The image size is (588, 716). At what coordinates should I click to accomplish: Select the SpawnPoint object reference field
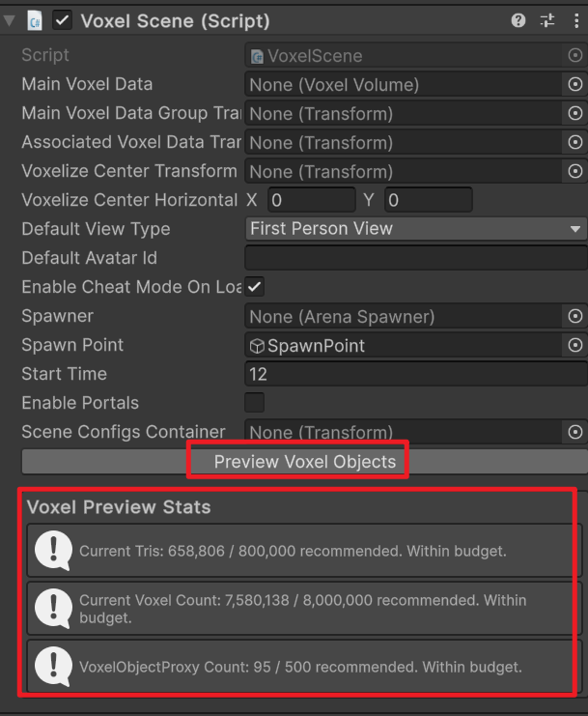[404, 345]
